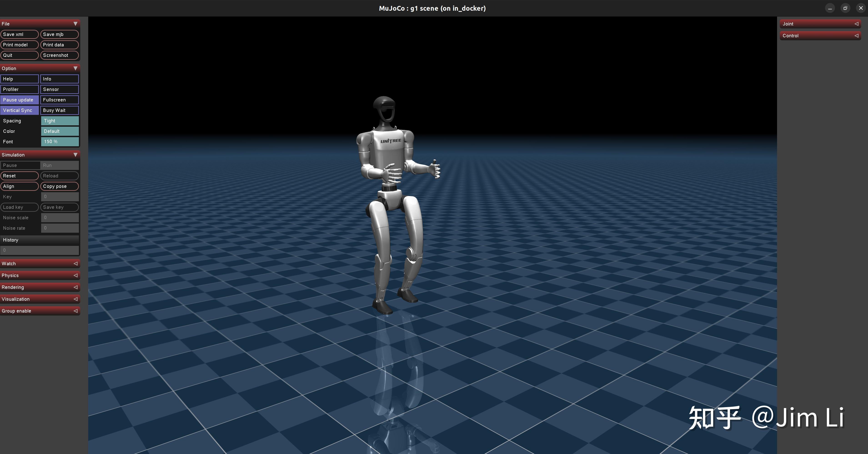Click Save xml in File panel
Screen dimensions: 868x454
(x=20, y=34)
